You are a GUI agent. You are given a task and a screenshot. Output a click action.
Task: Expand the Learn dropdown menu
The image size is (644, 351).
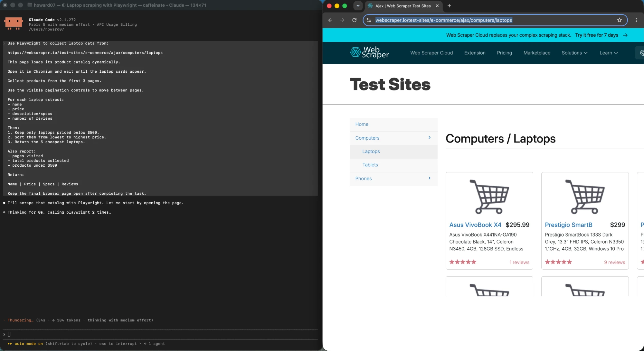[609, 53]
